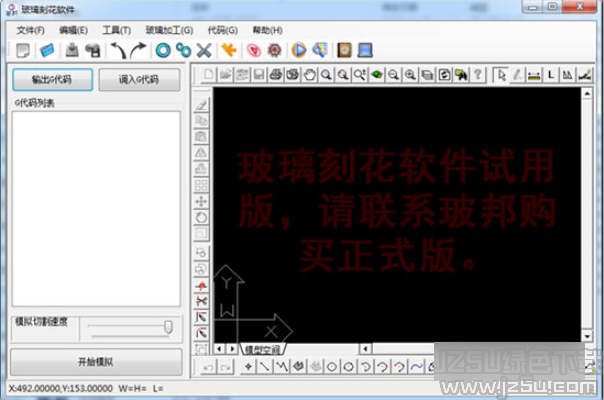604x400 pixels.
Task: Click the blue X delete icon
Action: click(x=204, y=50)
